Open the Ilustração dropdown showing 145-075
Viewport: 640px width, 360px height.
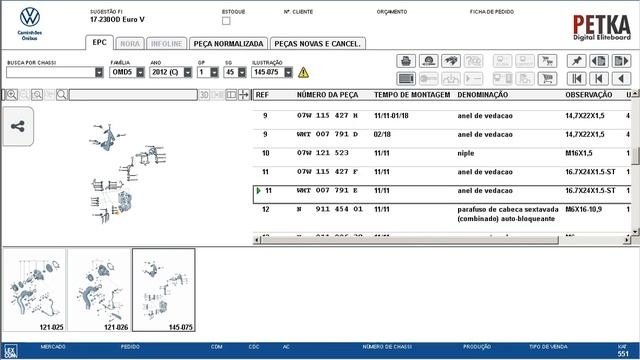coord(288,72)
